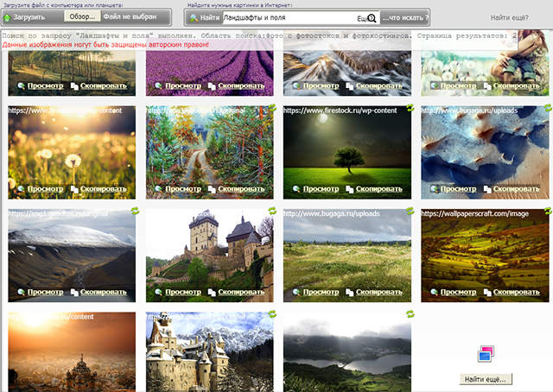Click Скопировать on the green hills image
This screenshot has height=392, width=553.
(x=517, y=292)
